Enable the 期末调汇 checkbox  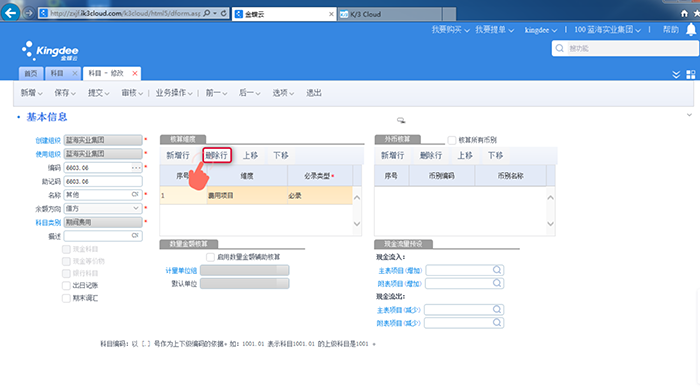click(x=66, y=298)
